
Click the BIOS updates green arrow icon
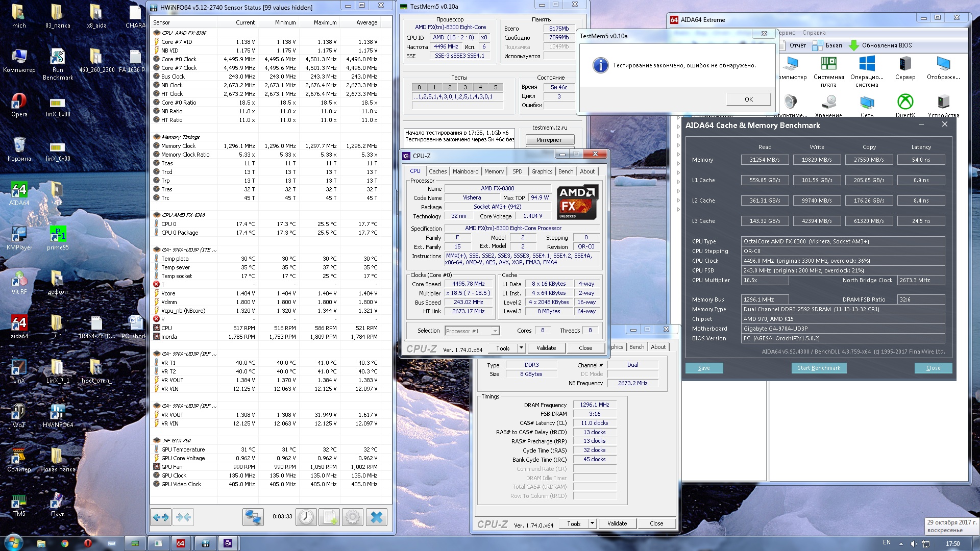click(854, 45)
